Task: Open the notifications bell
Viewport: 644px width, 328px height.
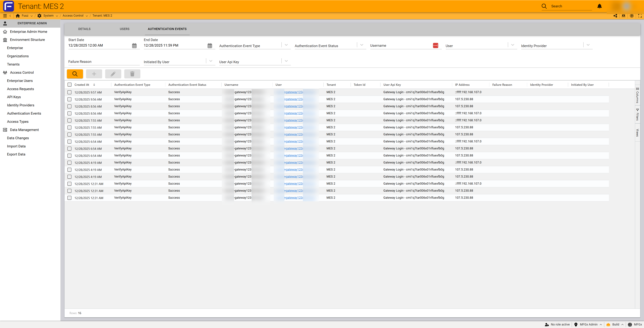Action: (600, 6)
